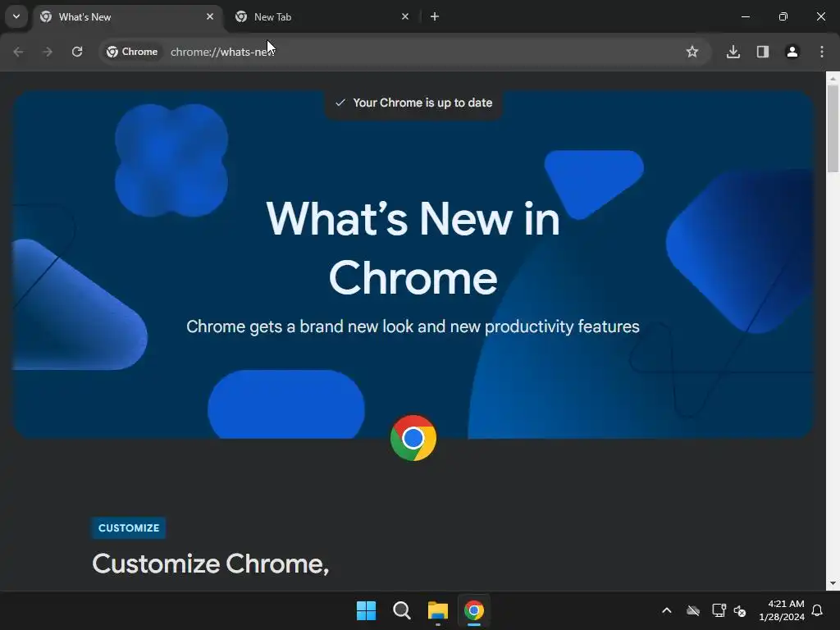Open Chrome's three-dot menu

pos(822,52)
